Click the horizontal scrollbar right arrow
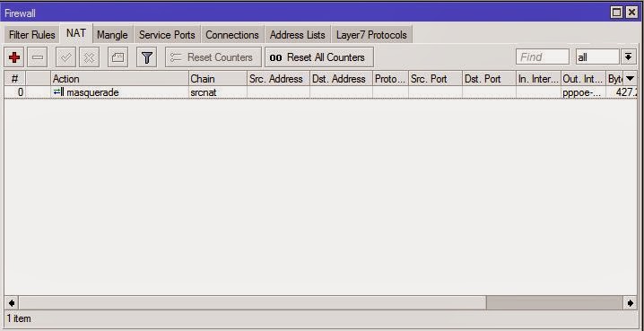Viewport: 644px width, 331px height. click(x=631, y=303)
